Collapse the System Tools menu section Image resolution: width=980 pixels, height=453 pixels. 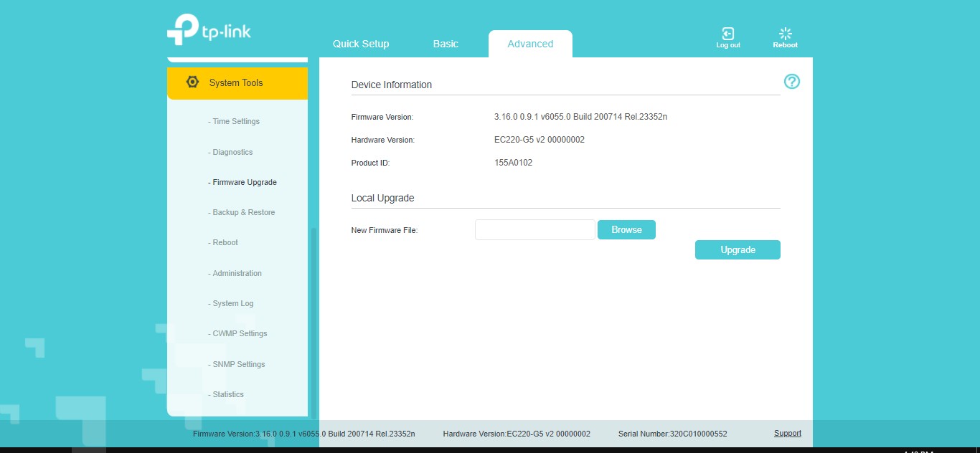click(x=237, y=83)
